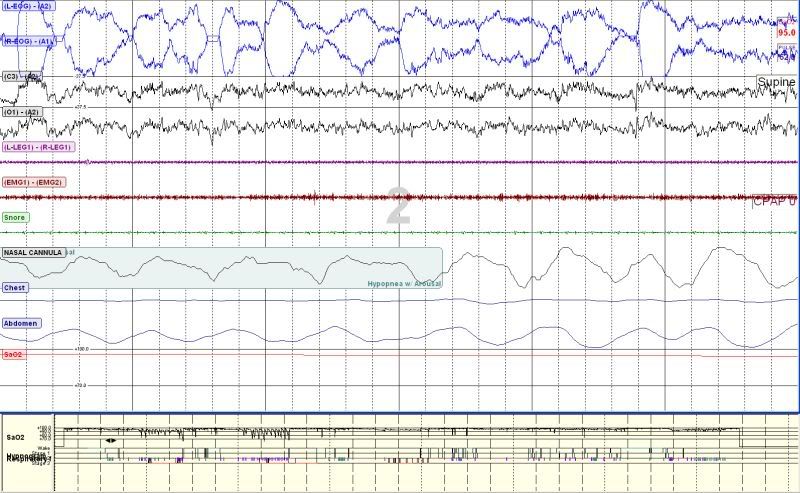Select the Chest channel label
The image size is (800, 493).
(x=15, y=288)
